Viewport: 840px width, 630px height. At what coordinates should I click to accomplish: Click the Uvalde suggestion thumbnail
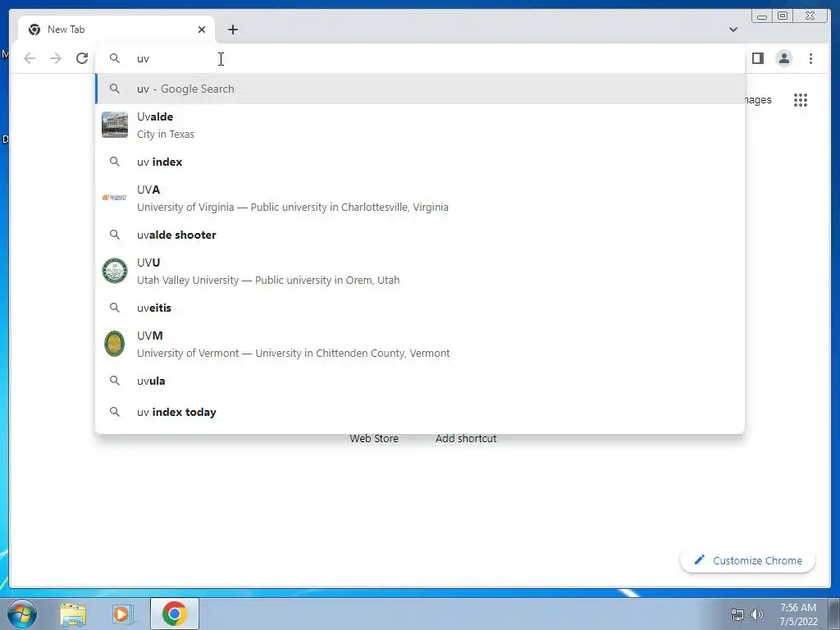point(115,125)
